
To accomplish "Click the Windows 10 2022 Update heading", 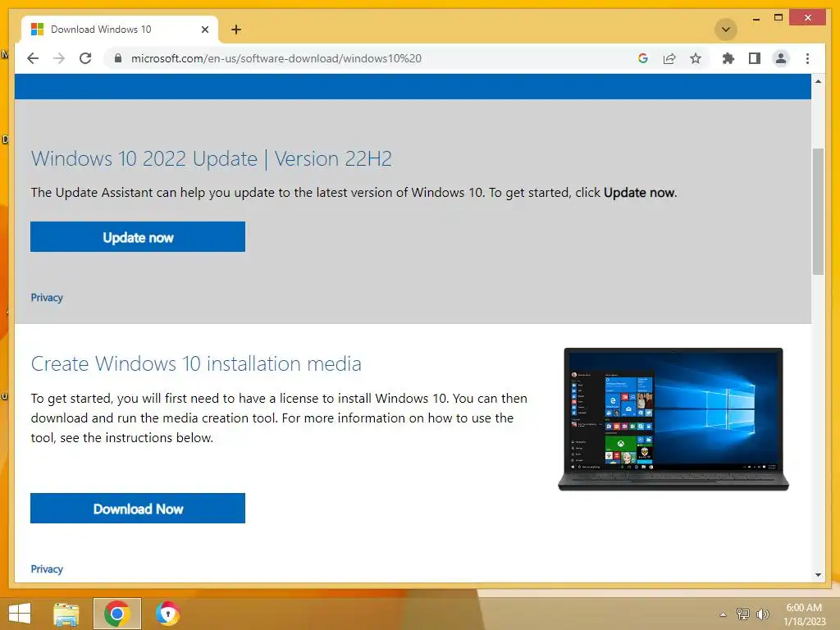I will point(211,158).
